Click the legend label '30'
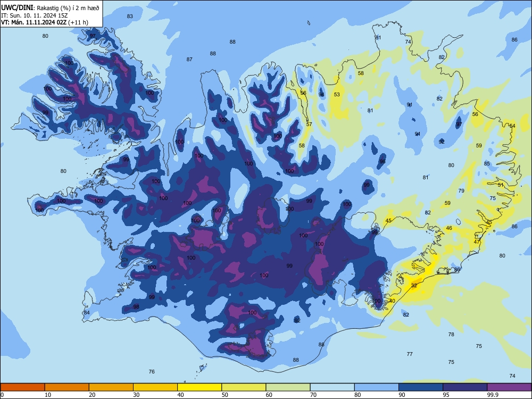The image size is (532, 399). (136, 395)
